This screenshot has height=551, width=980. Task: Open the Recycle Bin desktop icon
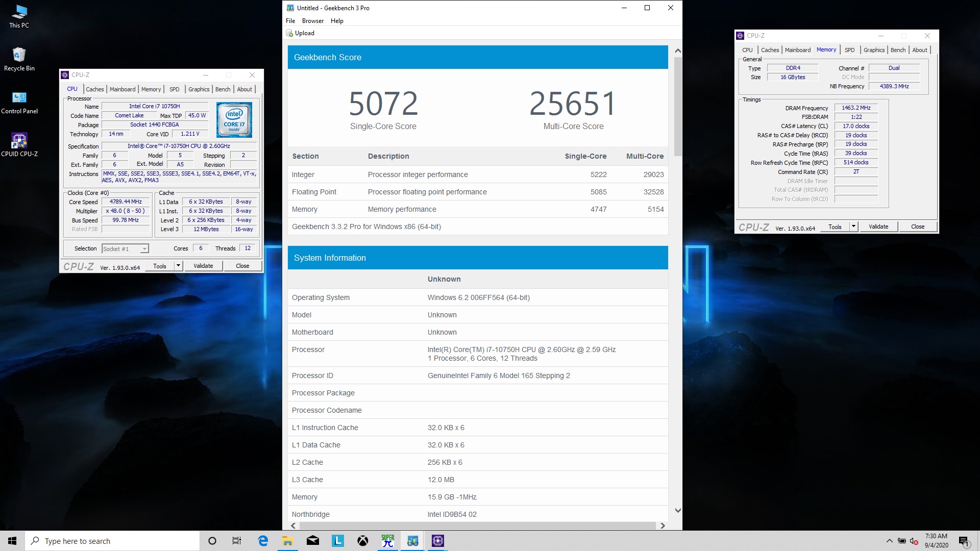(19, 59)
